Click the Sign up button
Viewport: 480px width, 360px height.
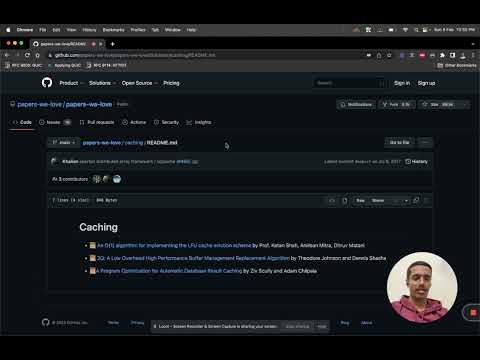tap(426, 83)
